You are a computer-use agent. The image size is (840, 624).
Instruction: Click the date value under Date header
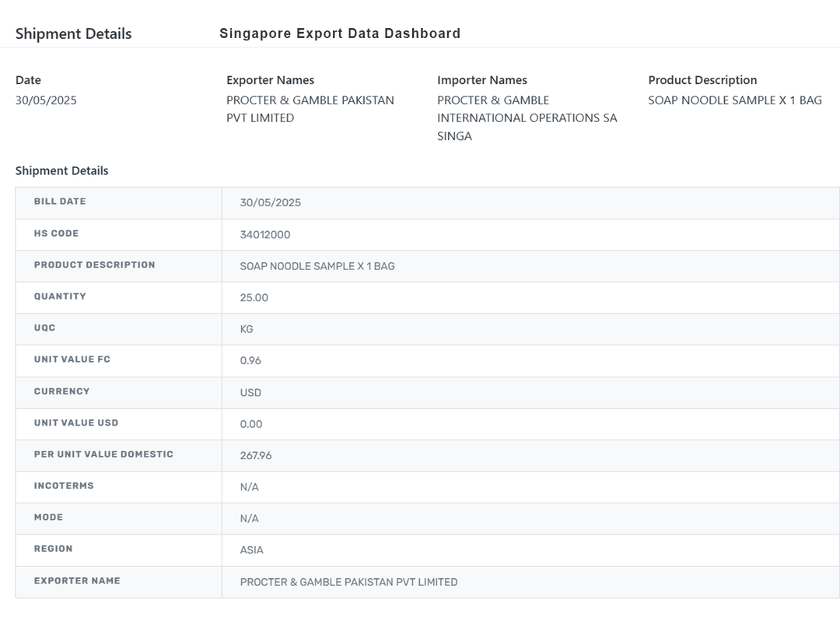click(x=46, y=100)
